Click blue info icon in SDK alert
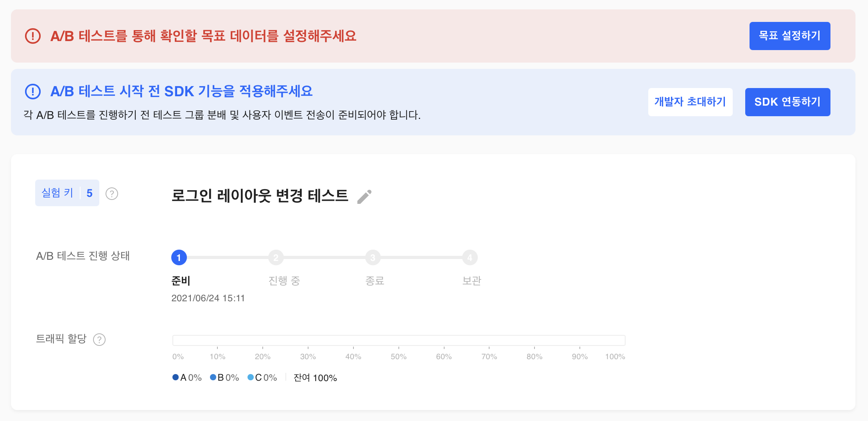 point(33,91)
